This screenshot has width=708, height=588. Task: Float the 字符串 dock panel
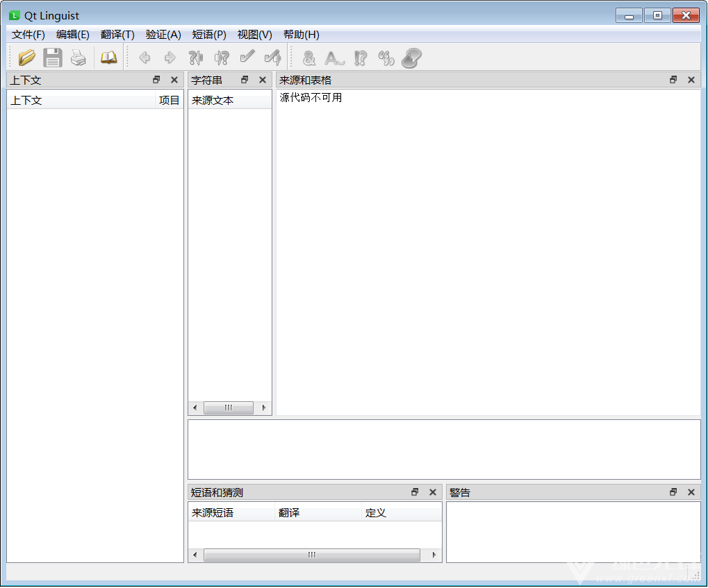pyautogui.click(x=245, y=80)
